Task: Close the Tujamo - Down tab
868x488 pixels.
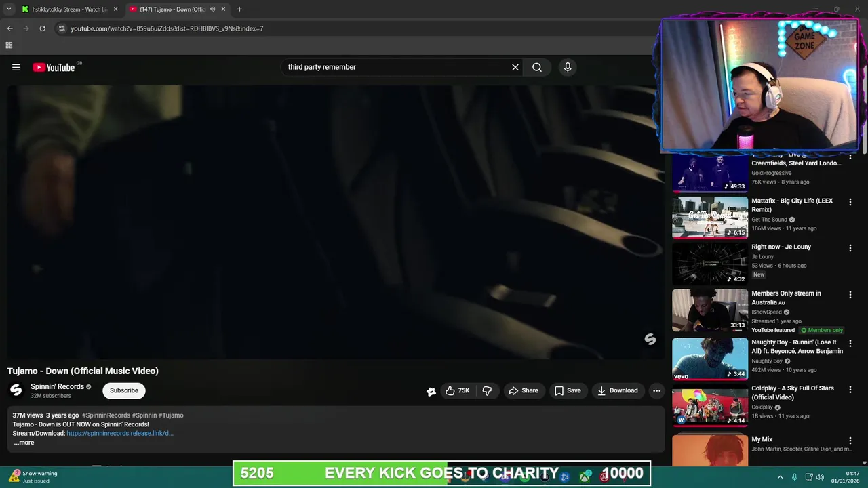Action: tap(223, 9)
